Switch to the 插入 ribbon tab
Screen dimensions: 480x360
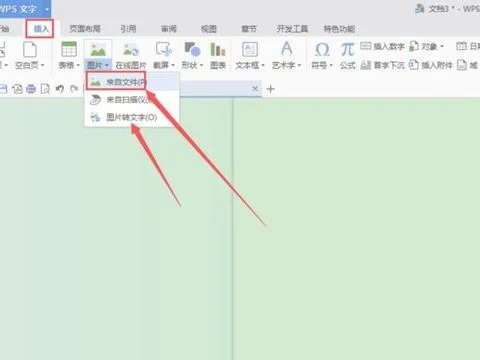(41, 29)
